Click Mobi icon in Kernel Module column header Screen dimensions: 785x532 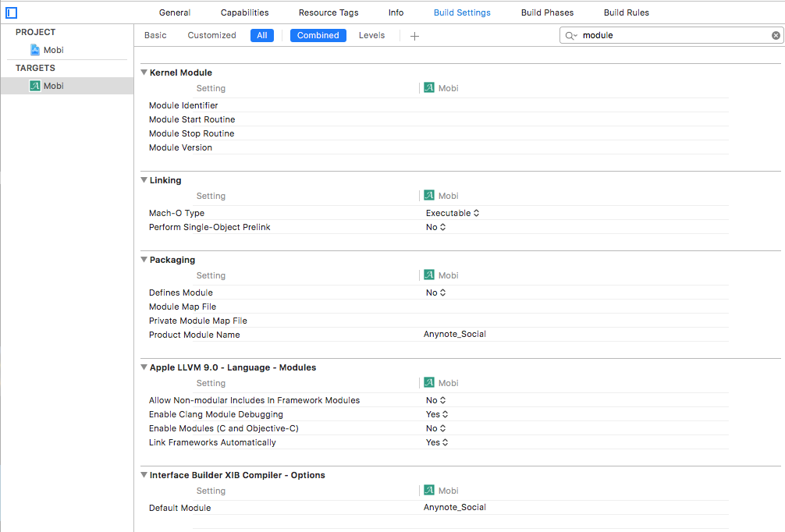click(x=429, y=88)
